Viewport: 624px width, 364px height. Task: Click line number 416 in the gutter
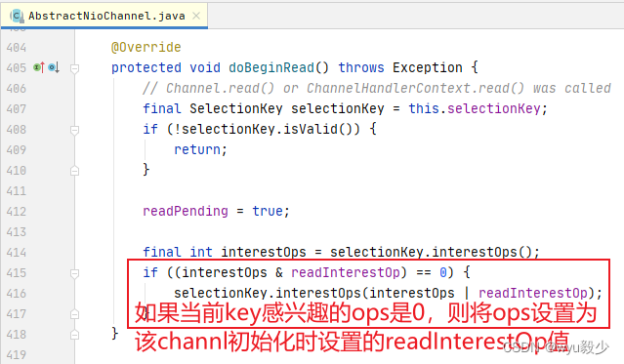click(17, 293)
